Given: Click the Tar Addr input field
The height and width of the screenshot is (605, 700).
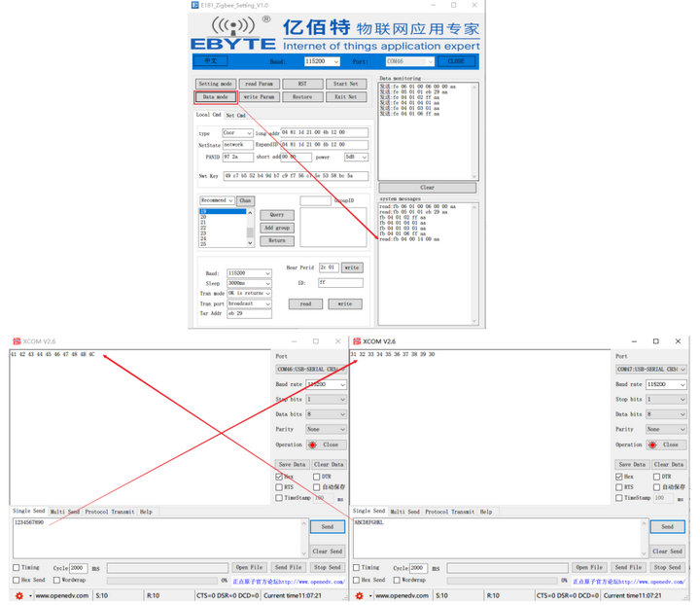Looking at the screenshot, I should (249, 314).
